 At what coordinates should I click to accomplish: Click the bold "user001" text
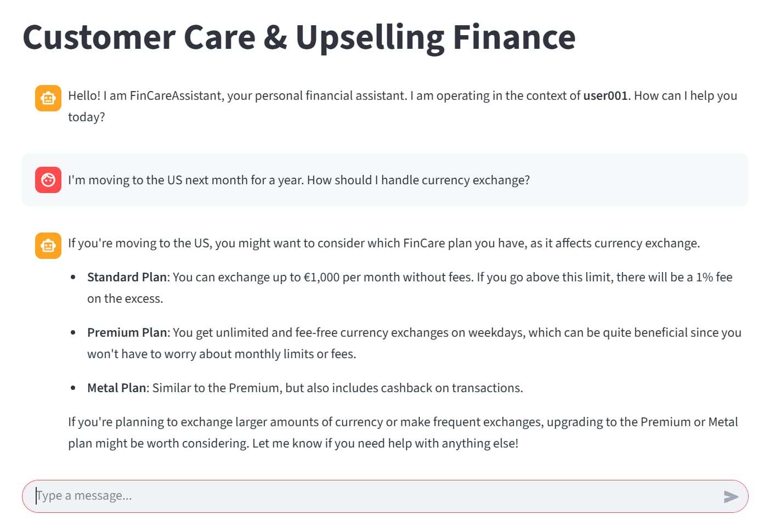click(x=605, y=96)
